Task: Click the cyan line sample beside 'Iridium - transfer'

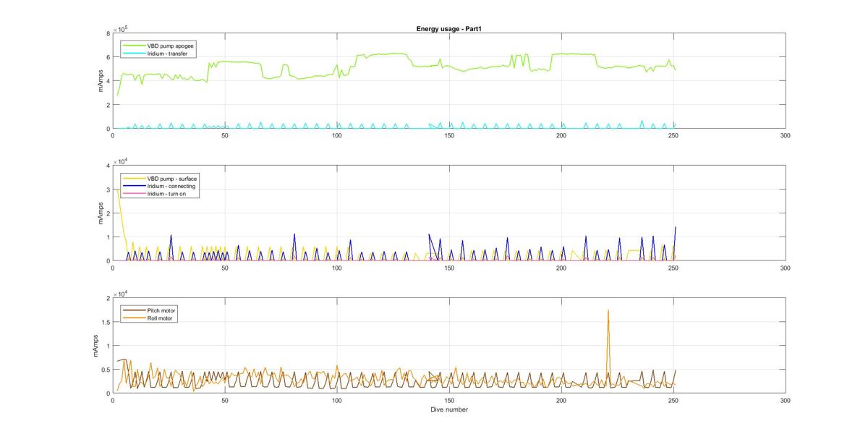Action: click(x=135, y=54)
